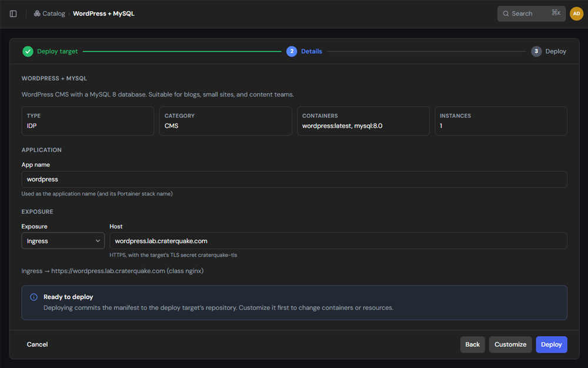Go to the Catalog breadcrumb link

click(54, 14)
